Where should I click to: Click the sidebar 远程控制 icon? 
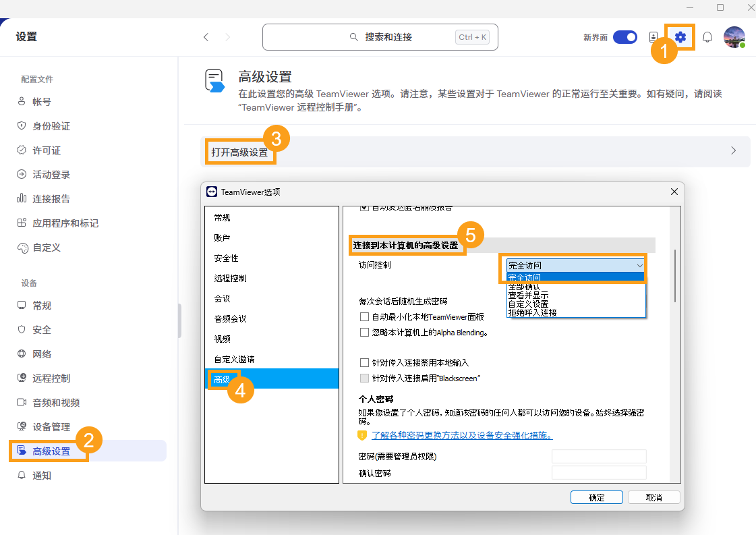pos(22,378)
